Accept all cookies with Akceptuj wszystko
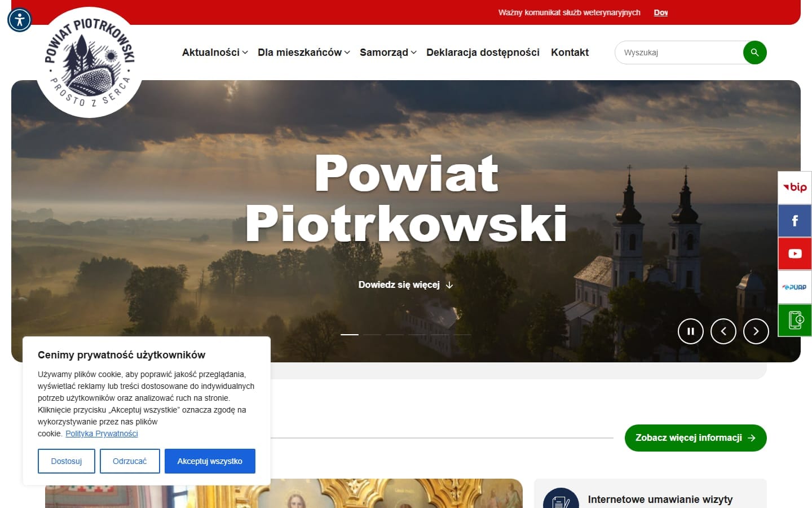 click(210, 461)
